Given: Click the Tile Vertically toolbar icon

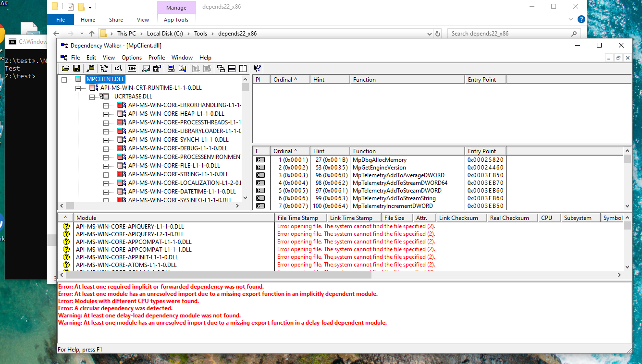Looking at the screenshot, I should tap(243, 68).
